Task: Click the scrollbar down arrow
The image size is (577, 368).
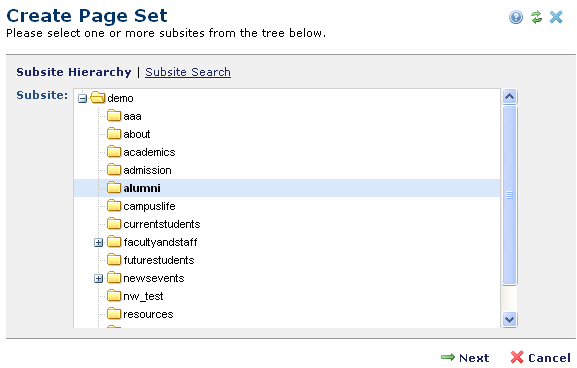Action: coord(510,319)
